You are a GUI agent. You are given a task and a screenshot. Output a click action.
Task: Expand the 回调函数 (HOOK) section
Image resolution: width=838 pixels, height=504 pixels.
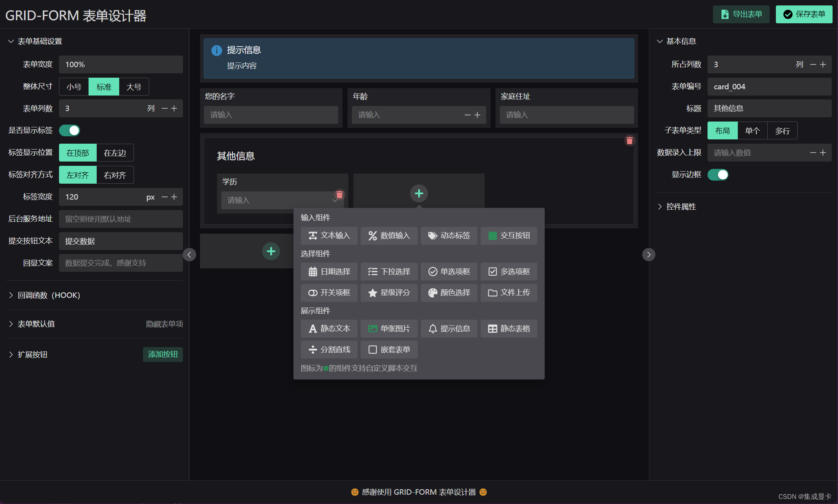[49, 295]
